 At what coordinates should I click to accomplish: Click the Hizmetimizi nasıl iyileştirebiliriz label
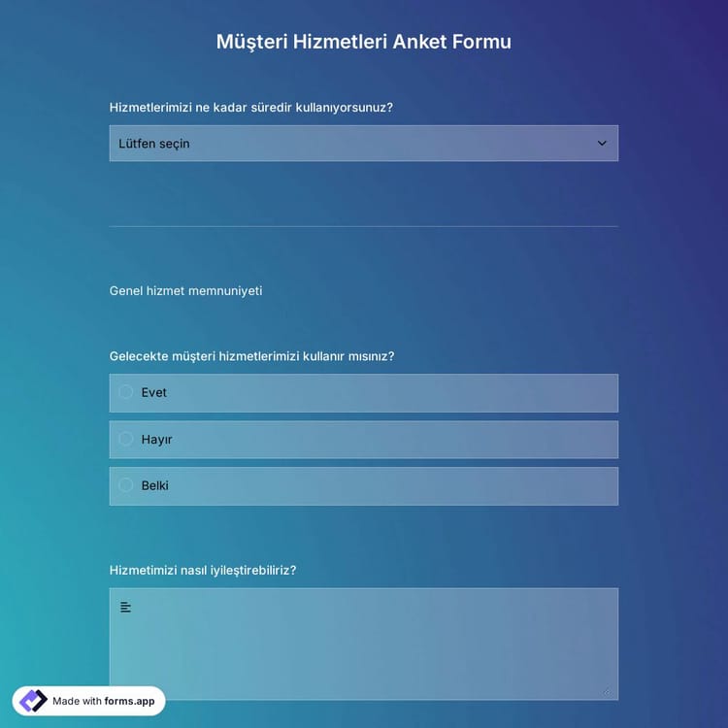click(x=203, y=570)
